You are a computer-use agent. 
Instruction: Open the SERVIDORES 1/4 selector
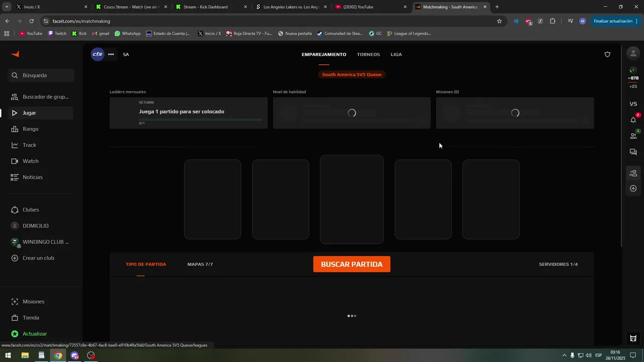(x=558, y=264)
